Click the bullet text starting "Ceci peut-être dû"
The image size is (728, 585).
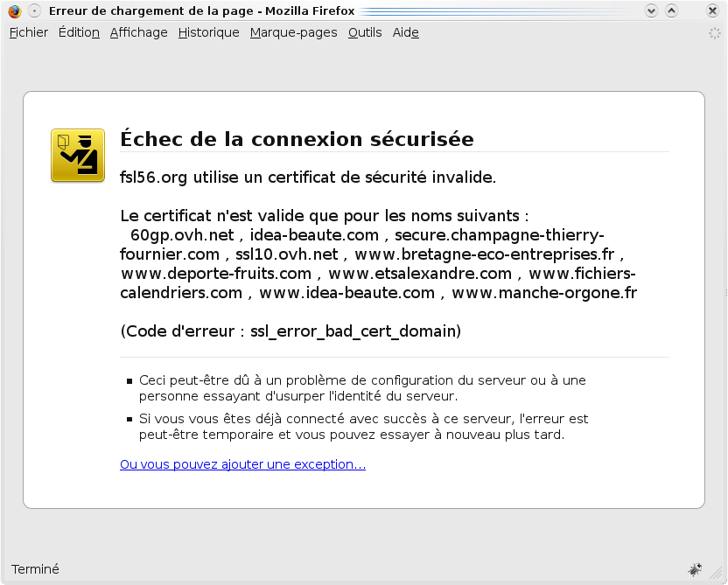point(362,388)
